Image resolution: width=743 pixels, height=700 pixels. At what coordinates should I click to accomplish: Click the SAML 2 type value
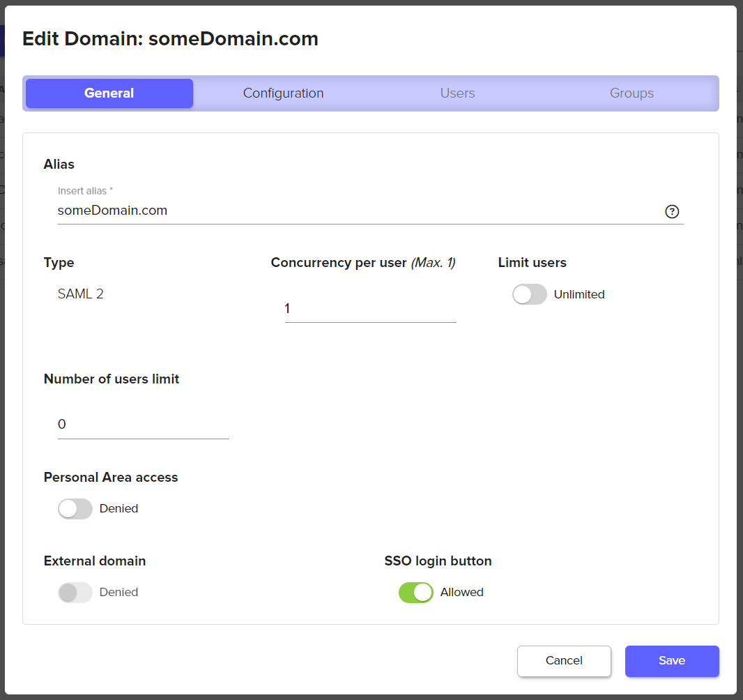pos(81,294)
